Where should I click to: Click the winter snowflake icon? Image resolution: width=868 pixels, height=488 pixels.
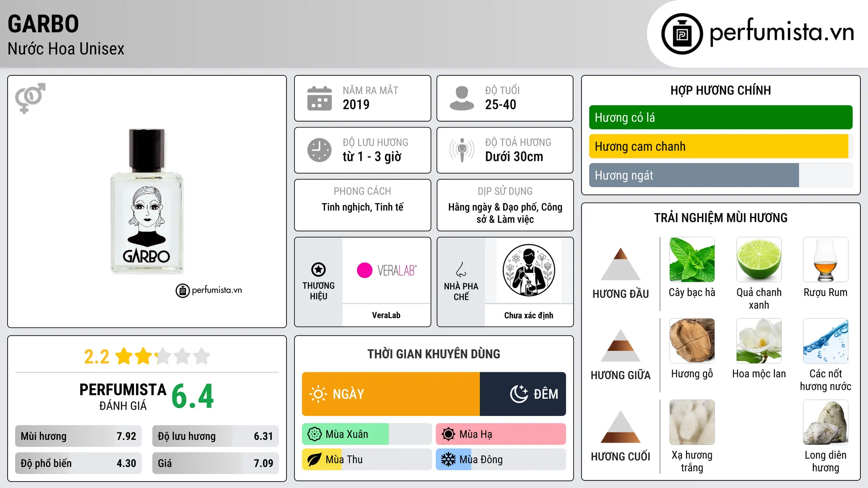[448, 460]
